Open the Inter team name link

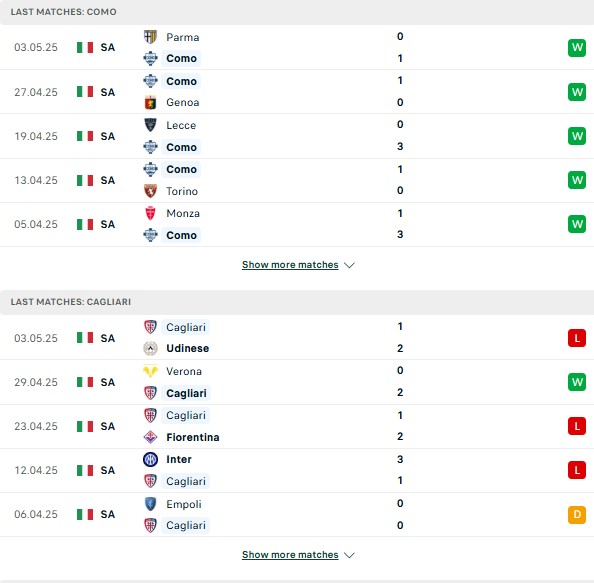[179, 460]
